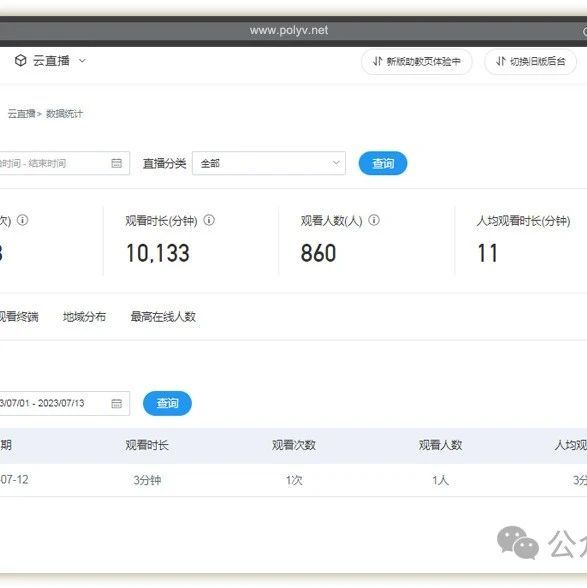
Task: Switch to the 地域分布 tab
Action: (84, 317)
